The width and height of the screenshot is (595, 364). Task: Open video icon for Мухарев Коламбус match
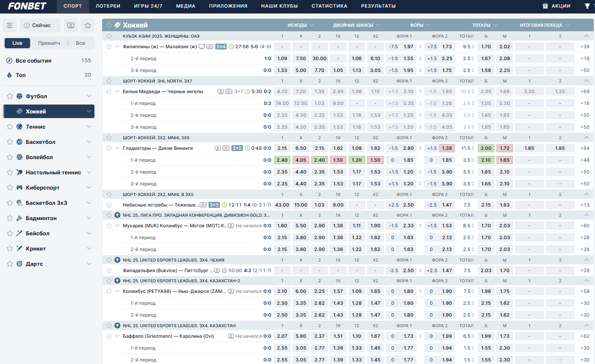tap(231, 226)
